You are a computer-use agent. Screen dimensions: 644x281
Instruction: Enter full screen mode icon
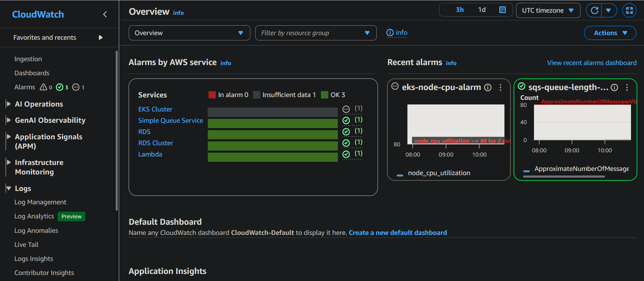(629, 11)
